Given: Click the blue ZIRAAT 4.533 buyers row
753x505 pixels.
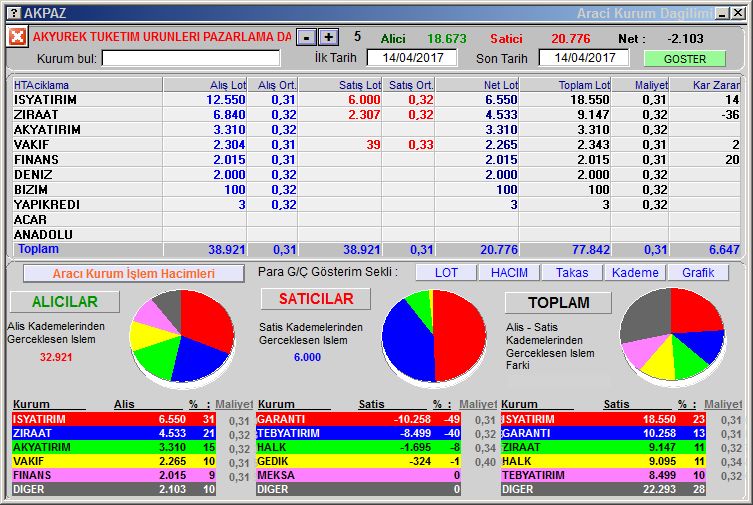Looking at the screenshot, I should coord(114,433).
